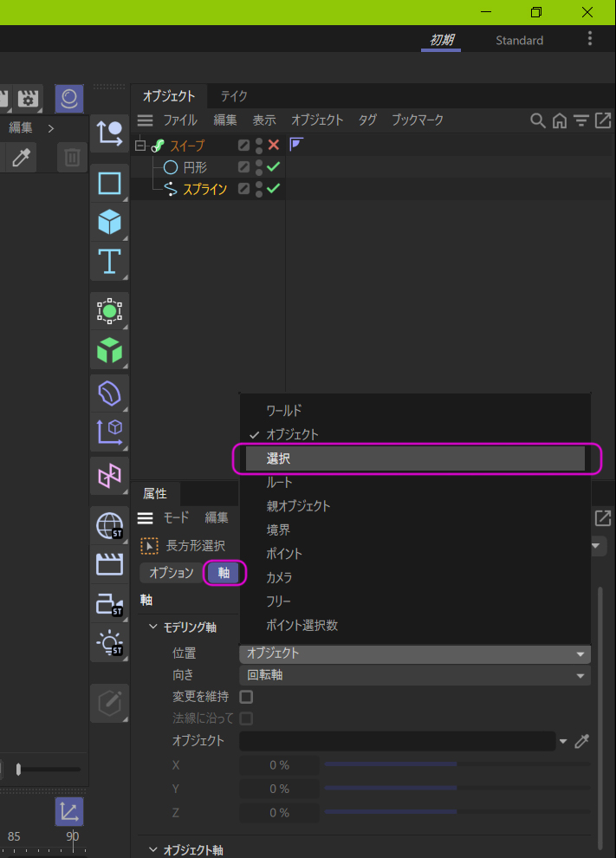
Task: Switch to the テイク tab
Action: click(234, 96)
